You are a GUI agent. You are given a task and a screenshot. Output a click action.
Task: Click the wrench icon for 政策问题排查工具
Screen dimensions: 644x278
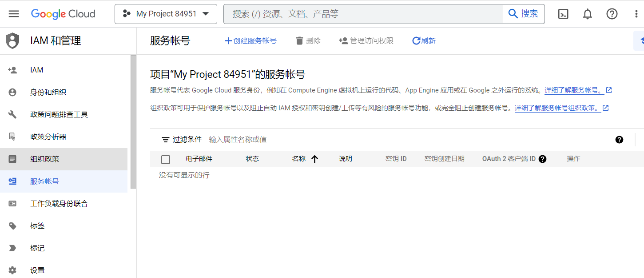tap(12, 114)
